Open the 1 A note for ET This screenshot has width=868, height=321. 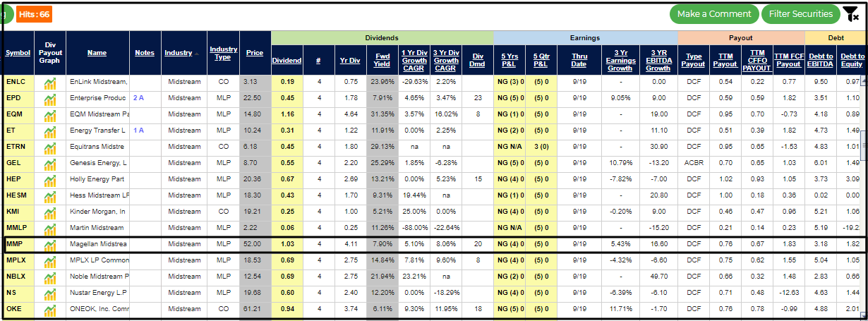138,131
